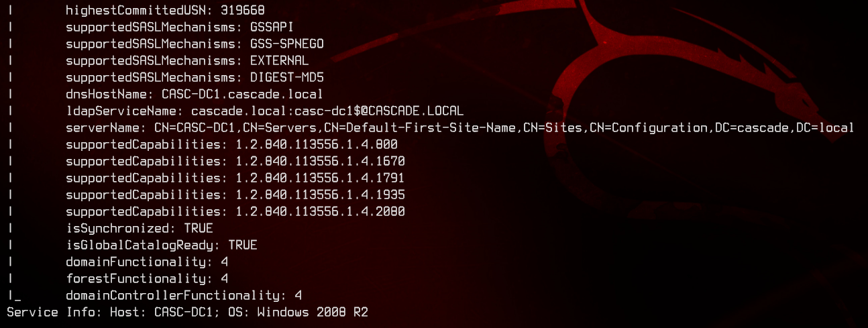Select the GSS-SPNEGO mechanism line
The height and width of the screenshot is (328, 868).
(195, 44)
